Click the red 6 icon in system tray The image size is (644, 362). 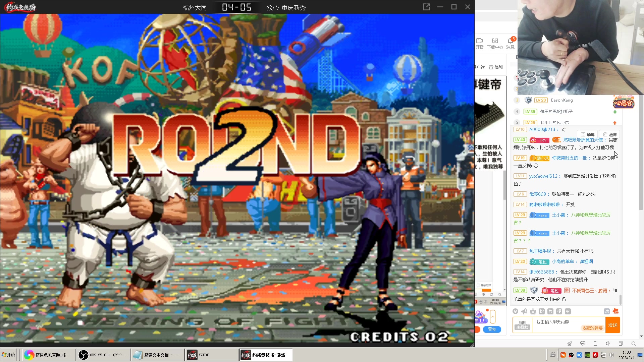595,355
